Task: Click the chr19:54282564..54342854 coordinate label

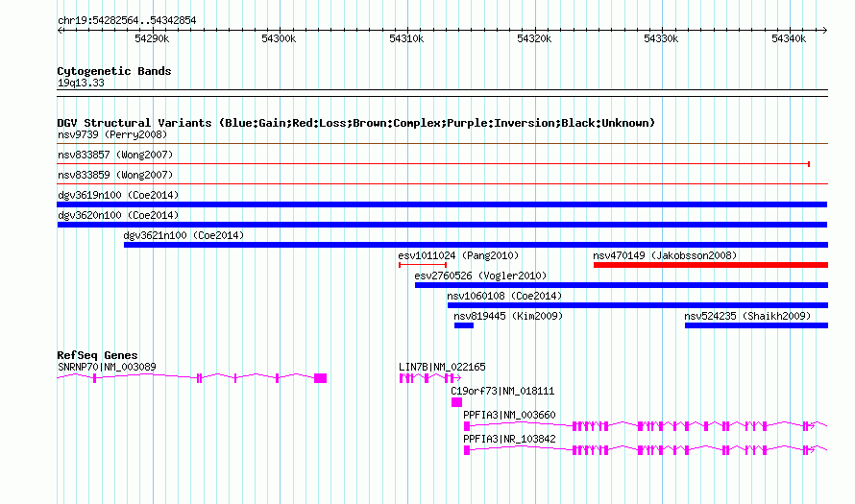Action: coord(127,21)
